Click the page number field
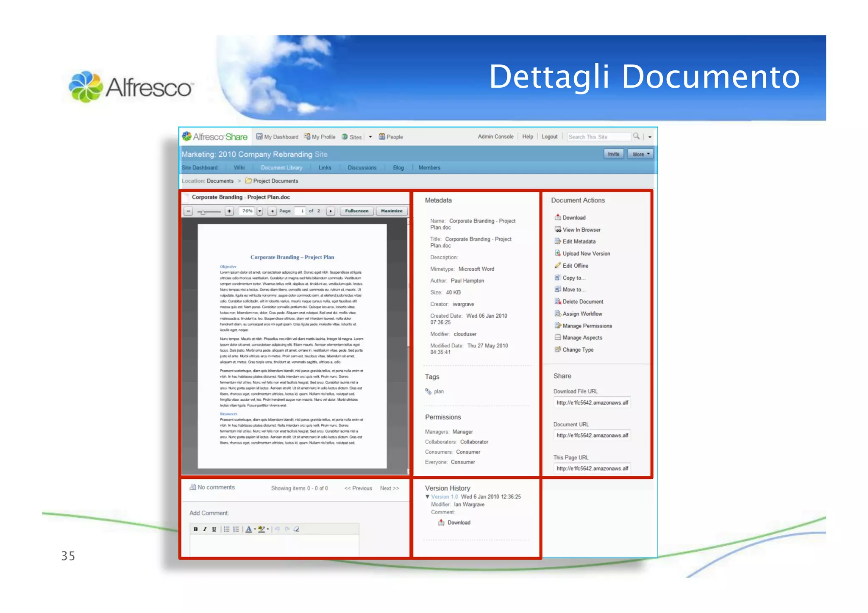Screen dimensions: 868x613 coord(300,211)
